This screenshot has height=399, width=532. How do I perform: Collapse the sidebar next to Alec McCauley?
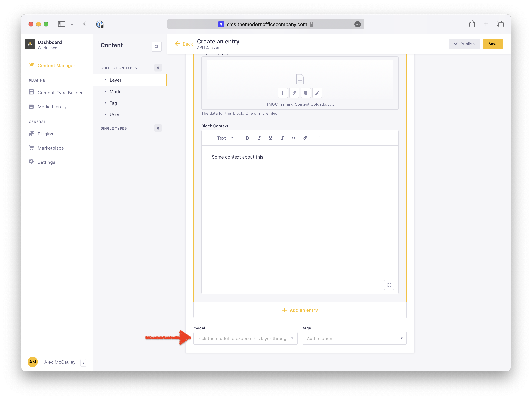83,363
